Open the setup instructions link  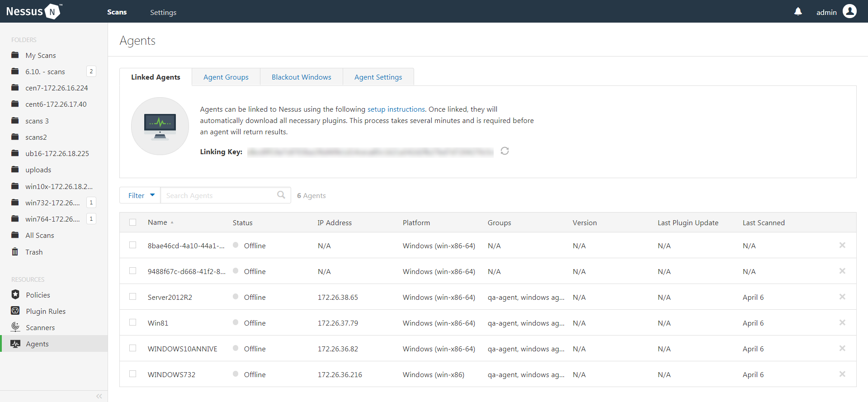coord(396,109)
